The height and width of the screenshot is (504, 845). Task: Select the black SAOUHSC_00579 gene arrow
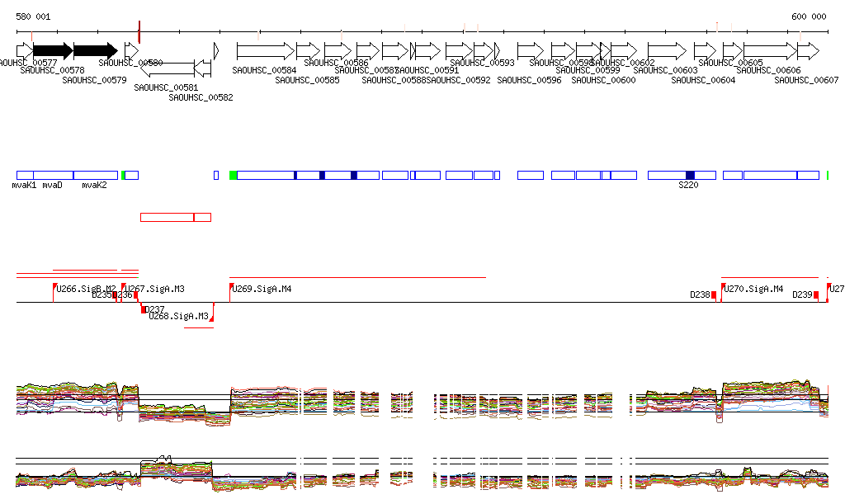point(96,51)
